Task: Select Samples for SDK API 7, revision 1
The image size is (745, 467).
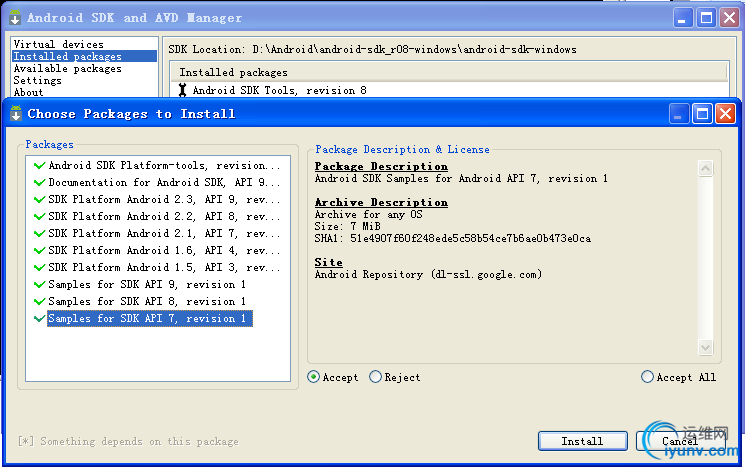Action: pos(150,318)
